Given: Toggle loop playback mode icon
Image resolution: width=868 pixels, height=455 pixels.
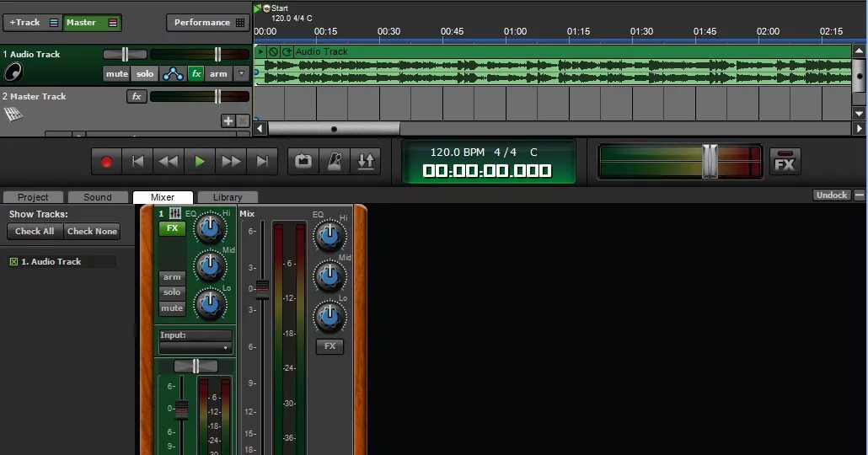Looking at the screenshot, I should pyautogui.click(x=303, y=162).
